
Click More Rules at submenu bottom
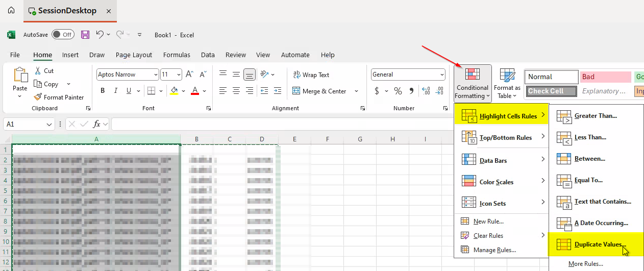586,264
